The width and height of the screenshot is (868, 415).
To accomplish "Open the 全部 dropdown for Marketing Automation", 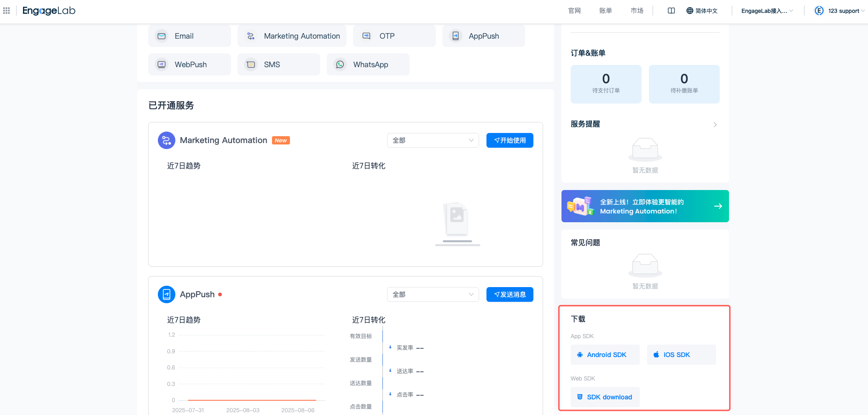I will [433, 140].
